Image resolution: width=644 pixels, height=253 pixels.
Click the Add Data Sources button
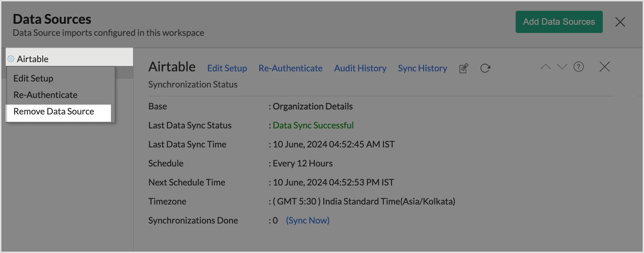559,22
